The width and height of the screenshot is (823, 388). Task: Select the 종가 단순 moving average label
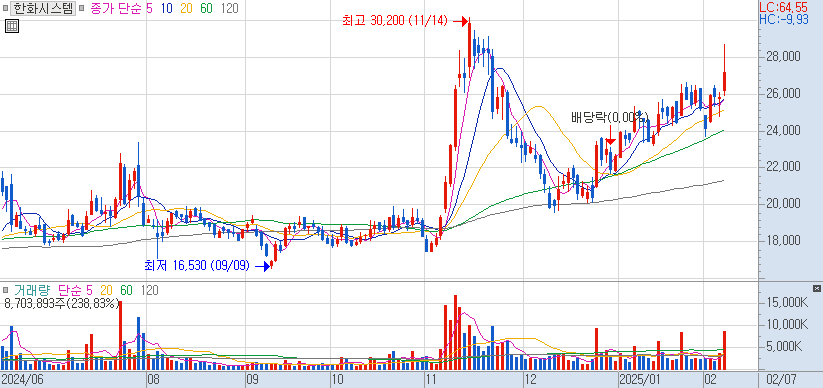[x=115, y=8]
